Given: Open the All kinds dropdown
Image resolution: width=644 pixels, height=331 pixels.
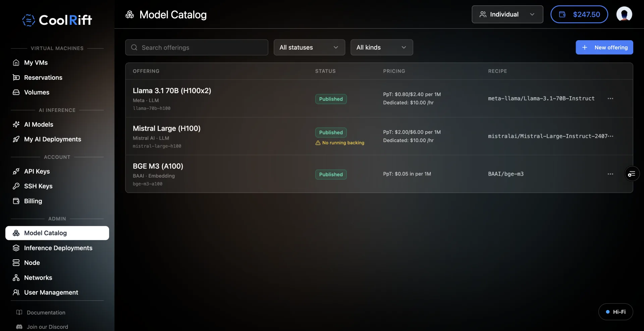Looking at the screenshot, I should point(382,48).
